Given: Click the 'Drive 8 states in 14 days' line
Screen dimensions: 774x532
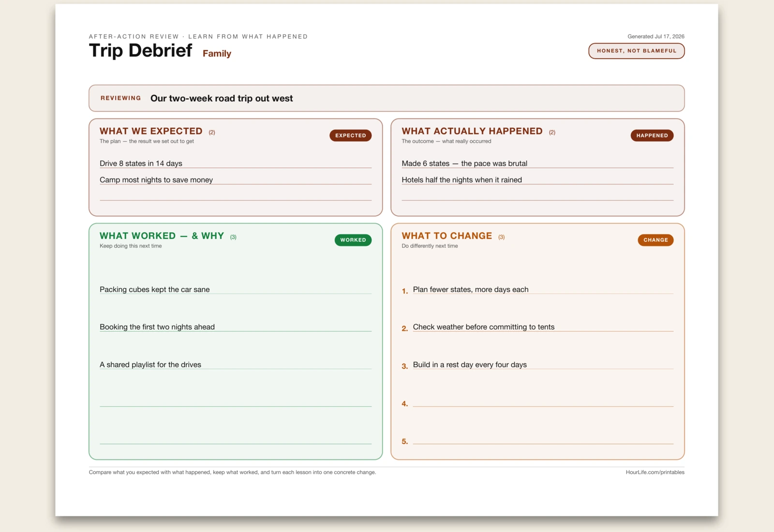Looking at the screenshot, I should tap(236, 163).
